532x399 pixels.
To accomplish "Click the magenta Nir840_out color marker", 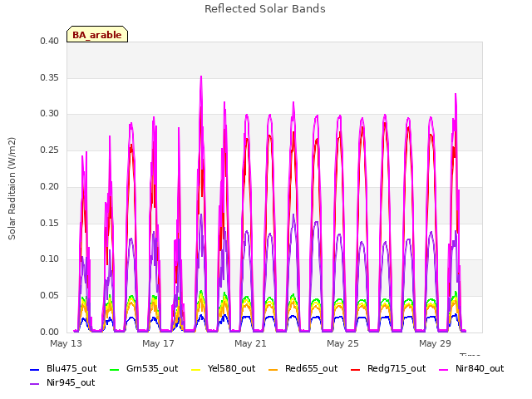I will click(x=444, y=370).
